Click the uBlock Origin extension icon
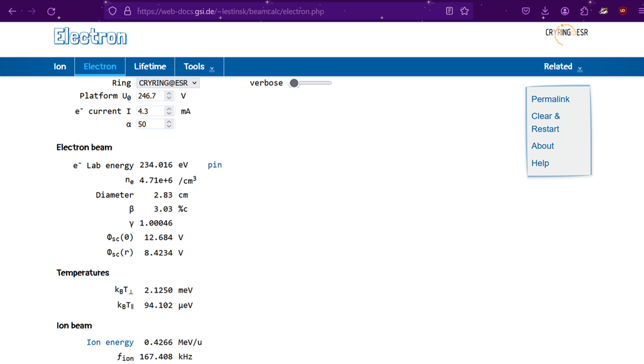Viewport: 644px width, 364px height. [623, 11]
